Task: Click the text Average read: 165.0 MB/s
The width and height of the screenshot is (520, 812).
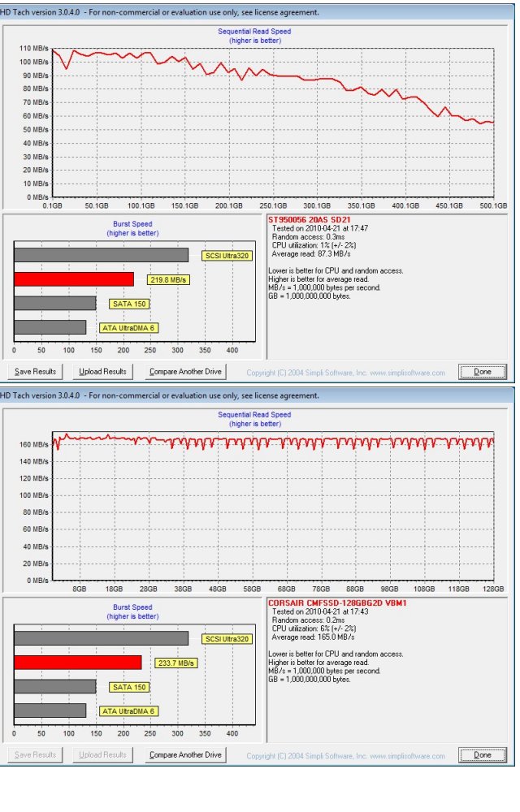Action: 313,637
